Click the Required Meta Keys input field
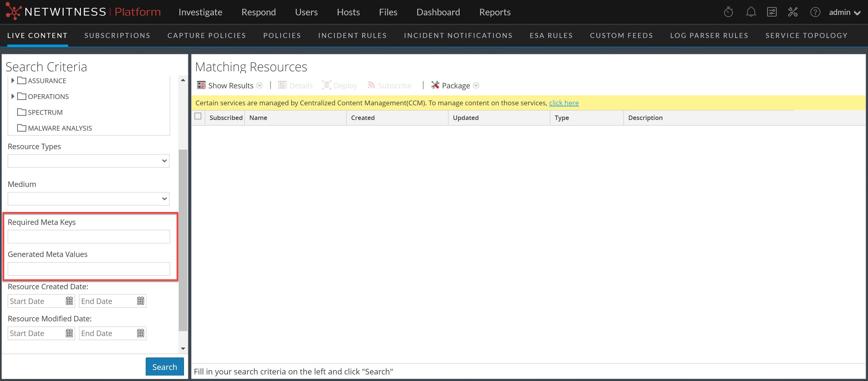The height and width of the screenshot is (381, 868). click(x=89, y=237)
